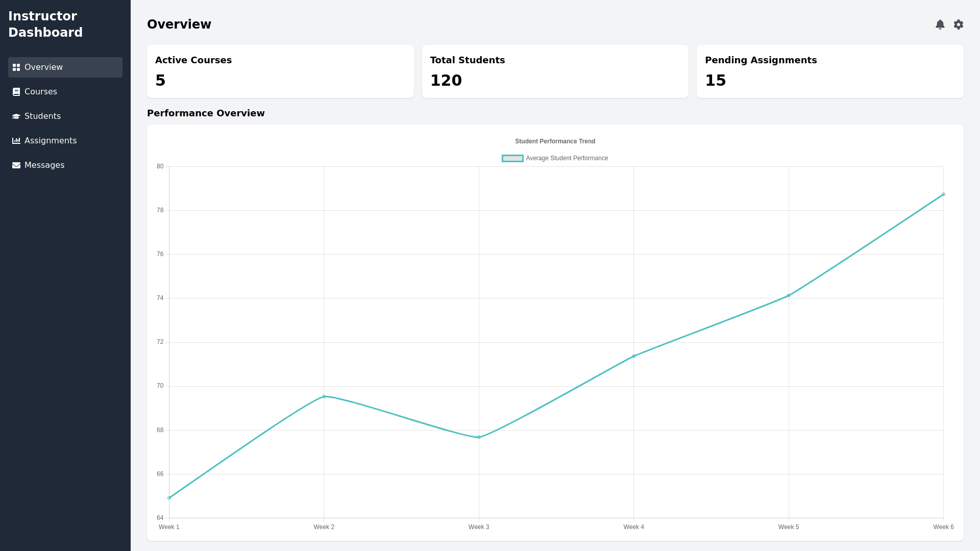This screenshot has height=551, width=980.
Task: Toggle Average Student Performance legend swatch
Action: click(x=512, y=158)
